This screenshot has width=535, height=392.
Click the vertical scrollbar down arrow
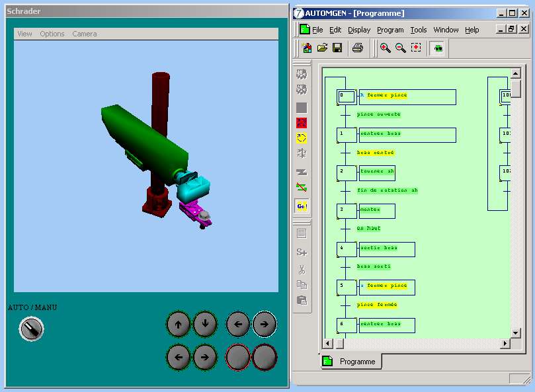click(516, 332)
